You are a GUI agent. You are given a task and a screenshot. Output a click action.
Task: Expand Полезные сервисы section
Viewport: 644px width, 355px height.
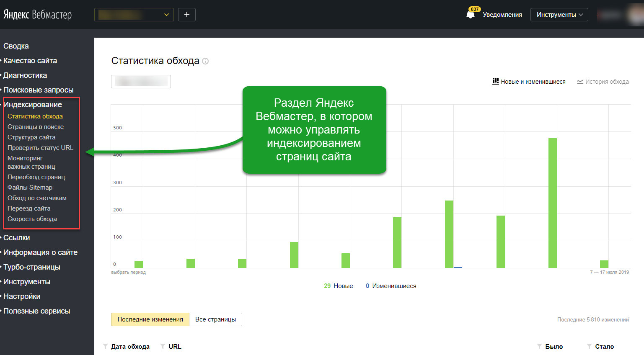pos(36,311)
